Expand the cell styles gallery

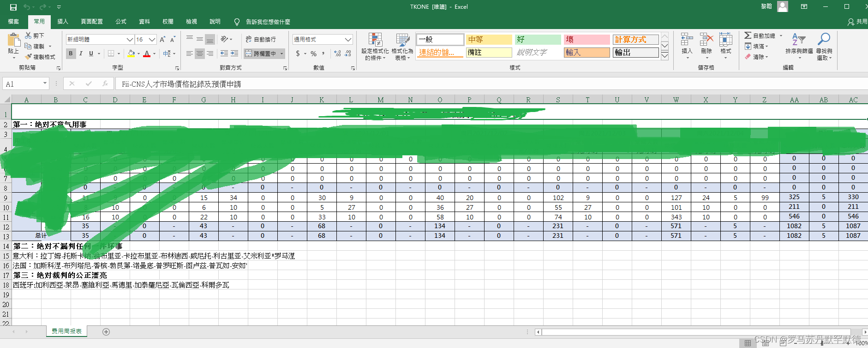click(665, 56)
